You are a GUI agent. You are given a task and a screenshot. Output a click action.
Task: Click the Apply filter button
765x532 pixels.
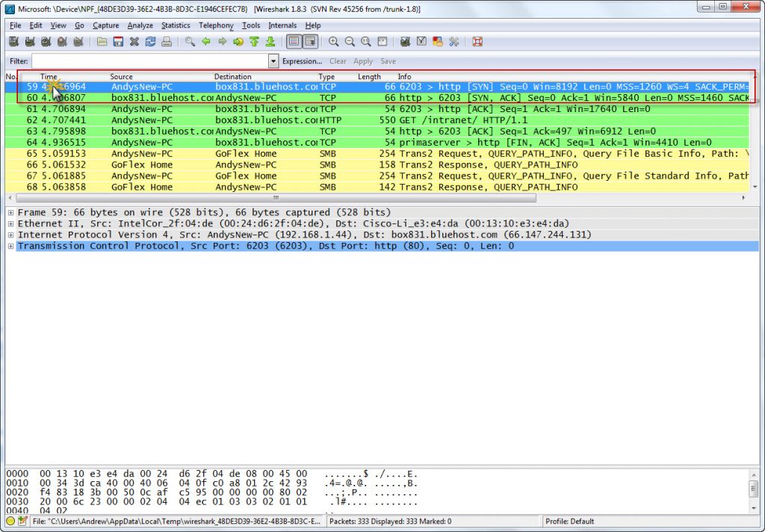pyautogui.click(x=363, y=61)
